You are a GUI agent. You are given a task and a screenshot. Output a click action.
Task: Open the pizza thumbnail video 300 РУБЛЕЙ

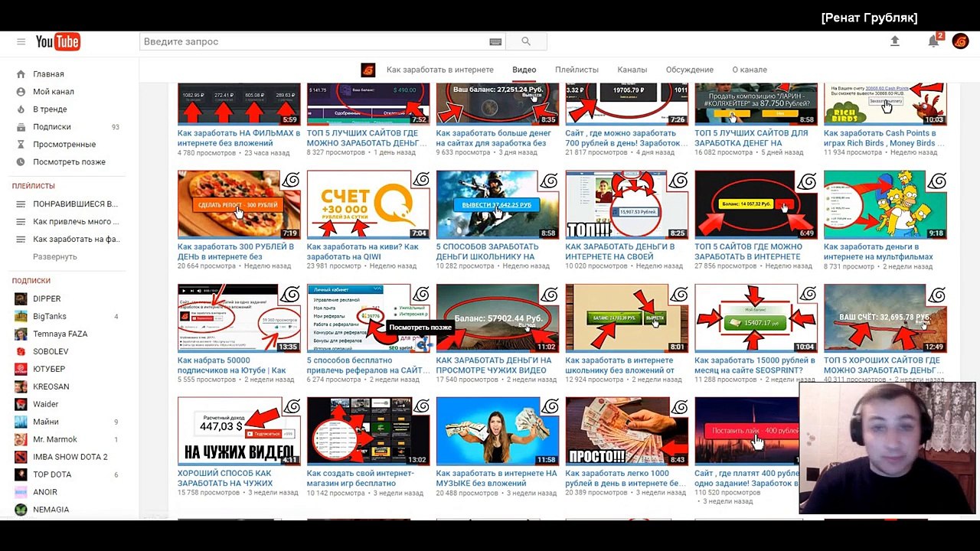239,204
